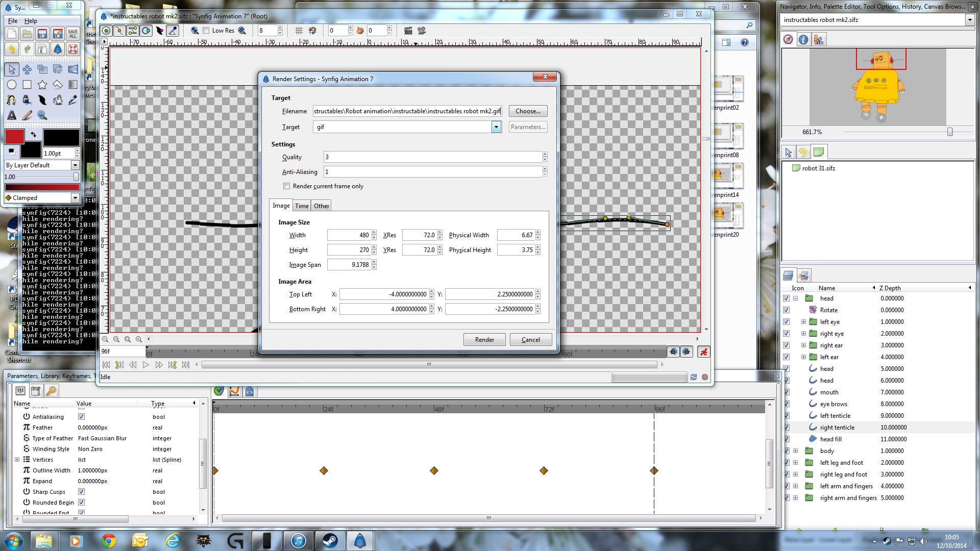Select the Sketch pencil tool
980x551 pixels.
(x=27, y=115)
